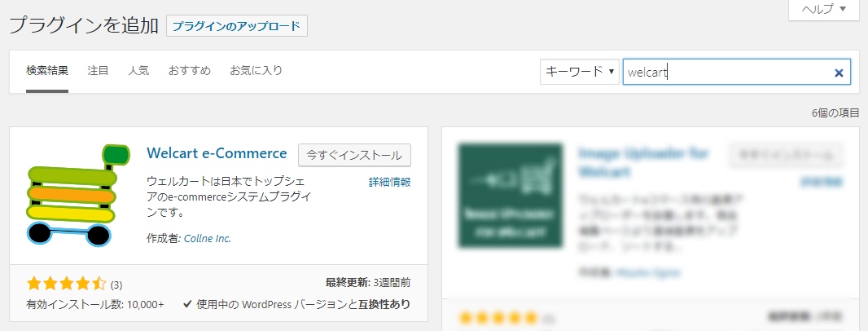Switch to 人気 tab
The image size is (868, 331).
tap(138, 71)
